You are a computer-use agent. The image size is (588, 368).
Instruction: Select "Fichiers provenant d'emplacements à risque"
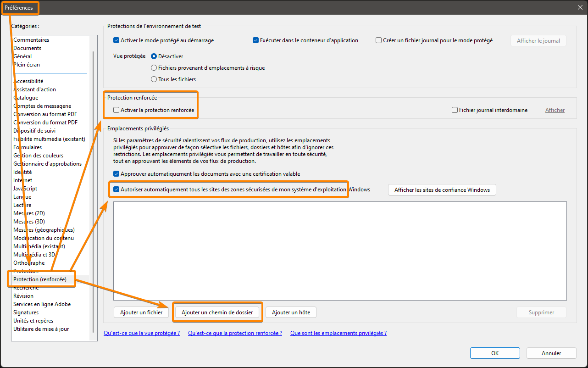pyautogui.click(x=154, y=67)
